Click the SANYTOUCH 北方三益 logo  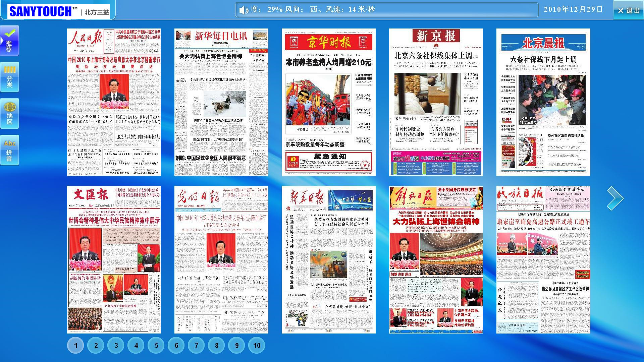click(x=59, y=11)
